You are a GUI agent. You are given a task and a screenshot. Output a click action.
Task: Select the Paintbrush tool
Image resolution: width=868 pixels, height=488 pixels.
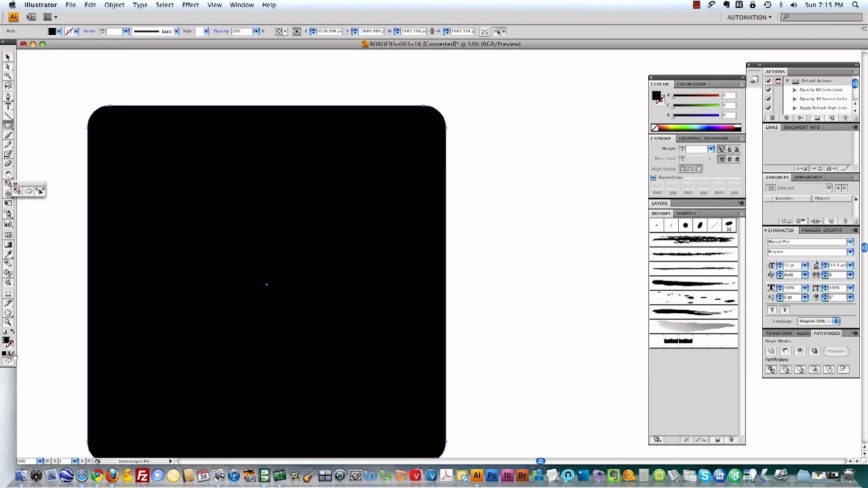click(x=8, y=135)
